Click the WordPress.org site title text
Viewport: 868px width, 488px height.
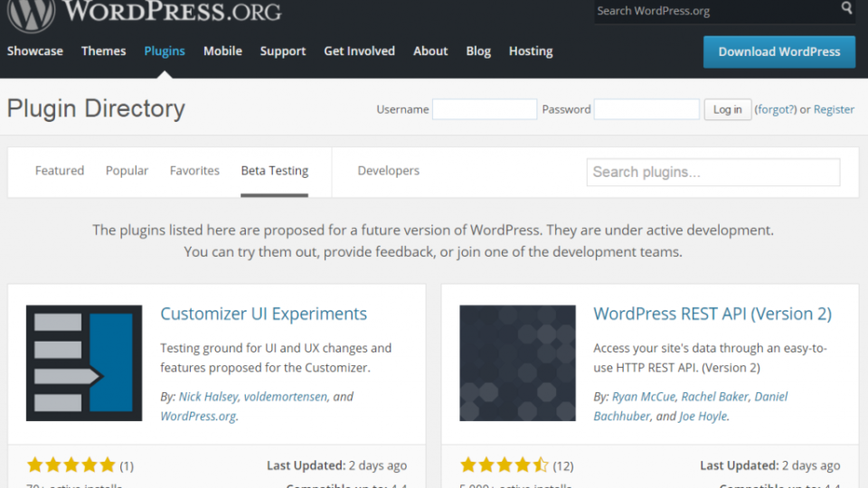point(173,11)
